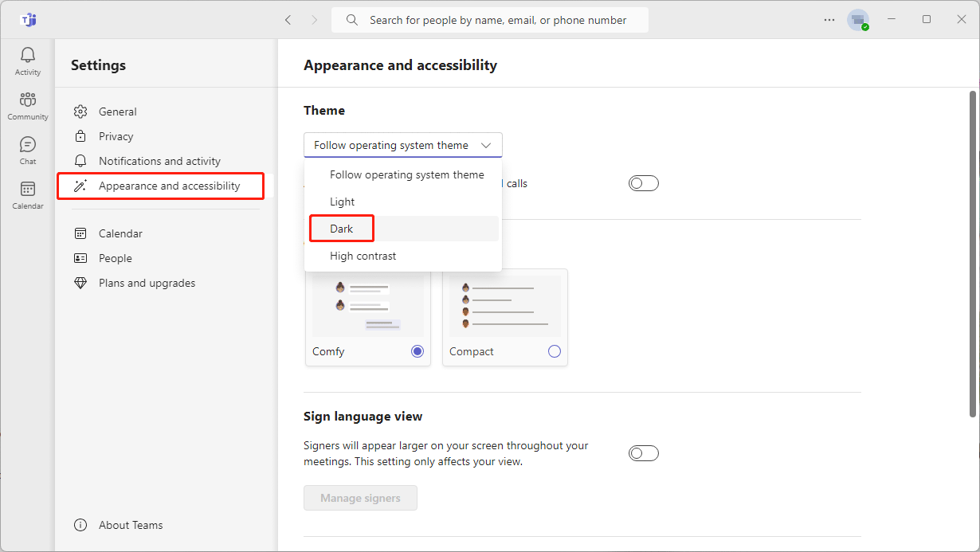This screenshot has height=552, width=980.
Task: Click the Manage signers button
Action: 360,497
